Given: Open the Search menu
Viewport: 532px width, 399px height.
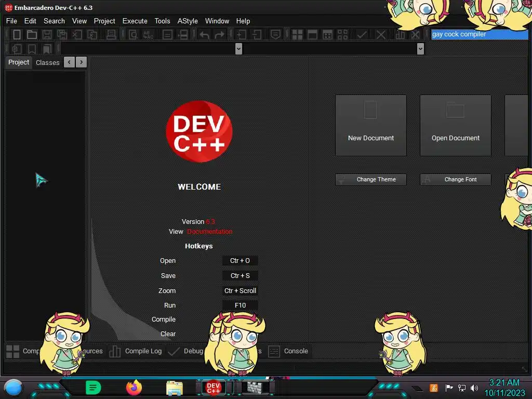Looking at the screenshot, I should [54, 21].
